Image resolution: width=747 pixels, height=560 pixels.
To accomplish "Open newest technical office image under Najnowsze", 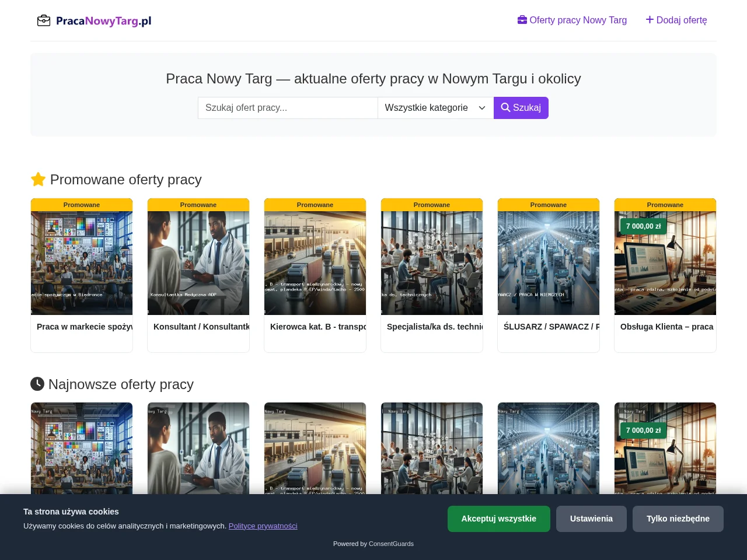I will 432,448.
